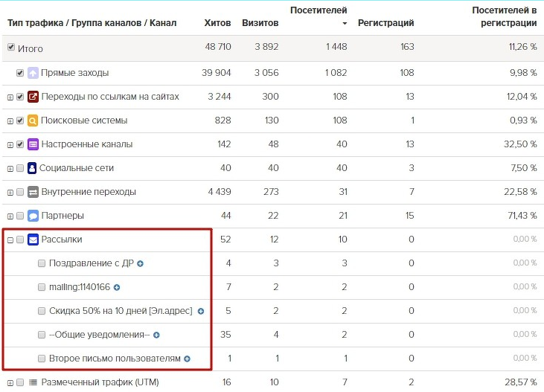This screenshot has height=392, width=544.
Task: Click plus icon beside Скидка 50% row
Action: coord(201,311)
